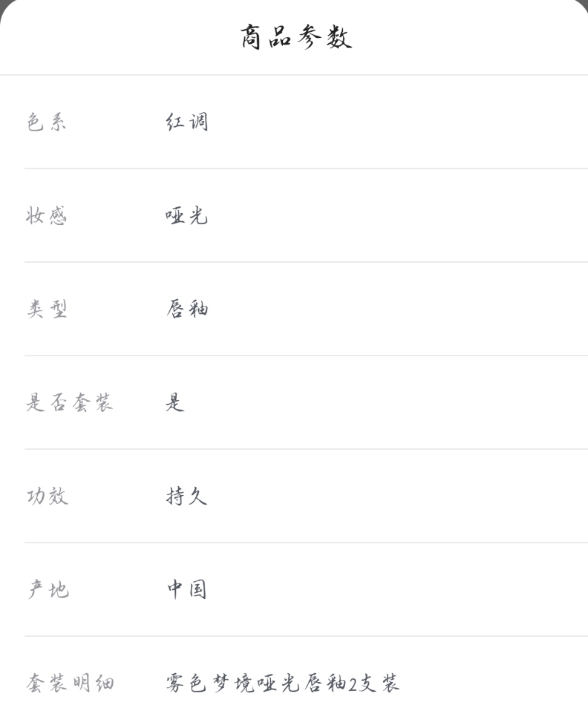Tap the 是 value in the set row
The image size is (588, 723).
click(175, 403)
